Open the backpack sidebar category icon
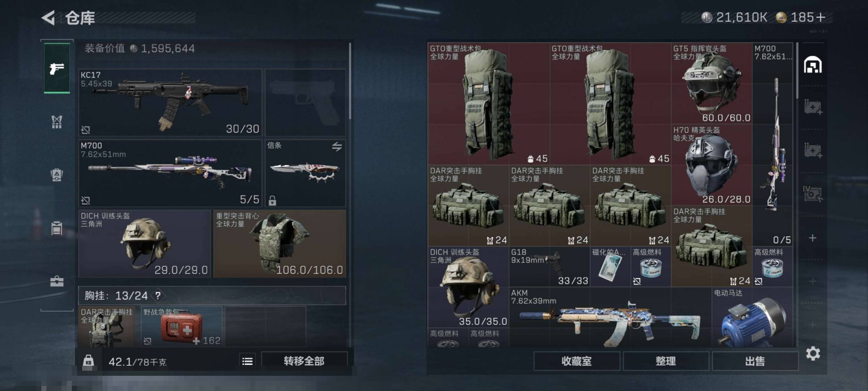The width and height of the screenshot is (868, 391). click(x=57, y=175)
